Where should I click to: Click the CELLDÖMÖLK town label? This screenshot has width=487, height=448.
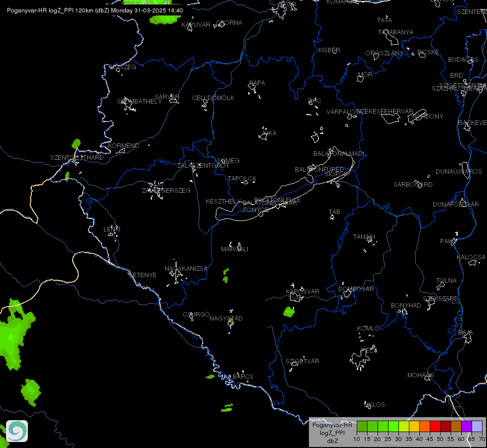pyautogui.click(x=213, y=98)
